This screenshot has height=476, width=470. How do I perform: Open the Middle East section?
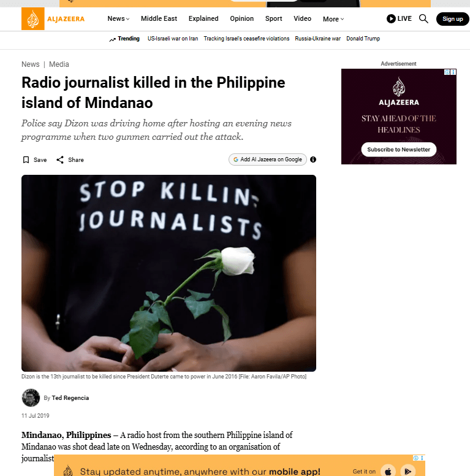(159, 18)
